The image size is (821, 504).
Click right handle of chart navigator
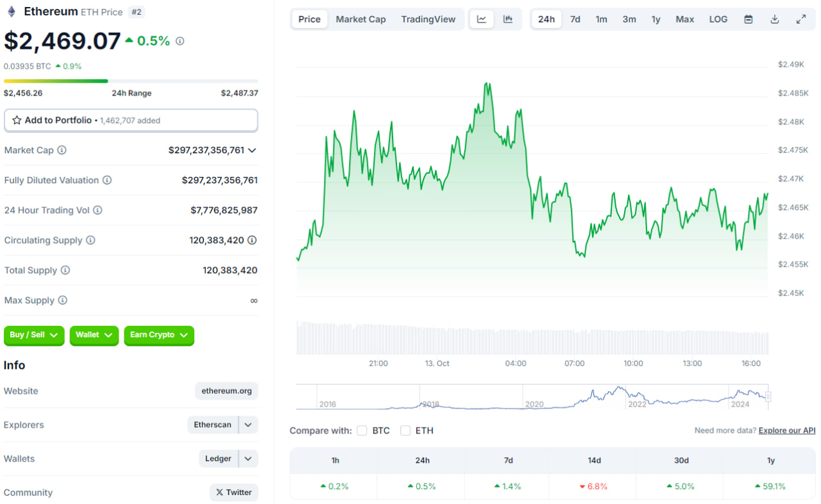pos(768,397)
